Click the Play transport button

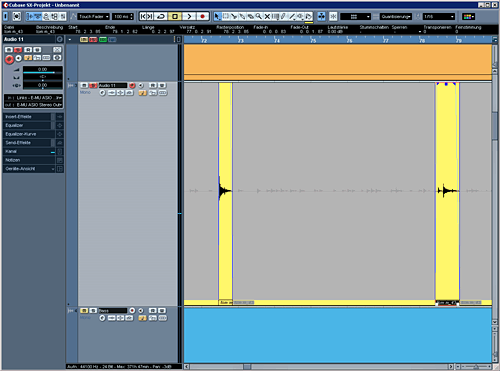[189, 16]
